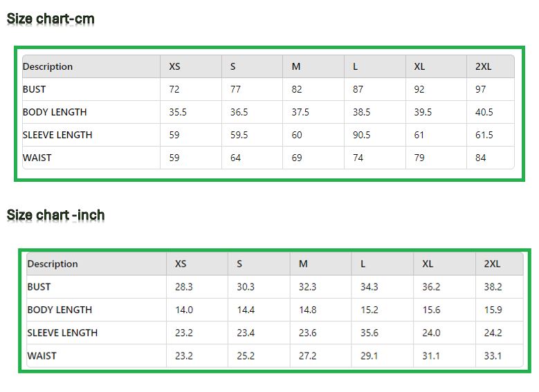This screenshot has width=539, height=392.
Task: Select the 40.5 body length cell
Action: [x=484, y=112]
